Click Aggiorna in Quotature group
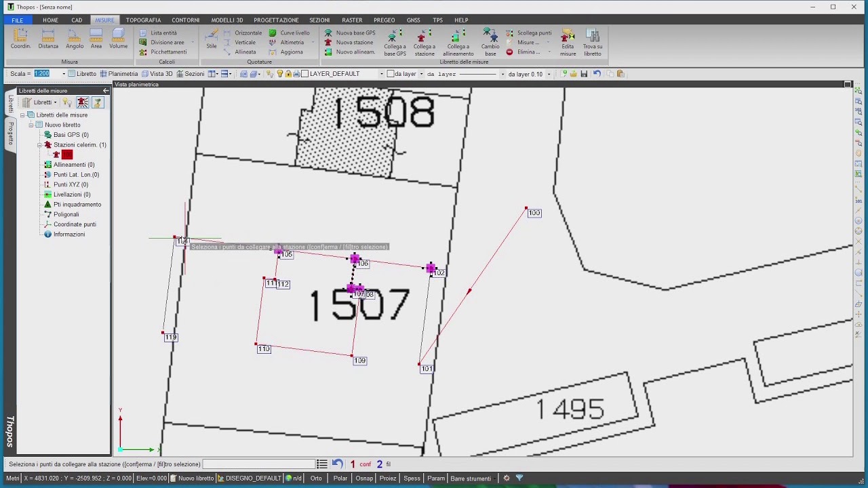 (x=286, y=52)
